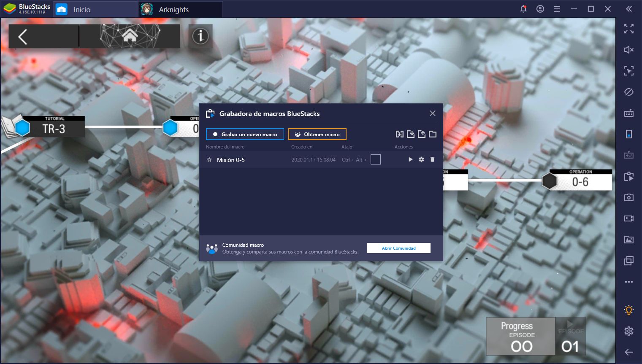Click the Abrir Comunidad button
The width and height of the screenshot is (642, 364).
click(x=399, y=248)
